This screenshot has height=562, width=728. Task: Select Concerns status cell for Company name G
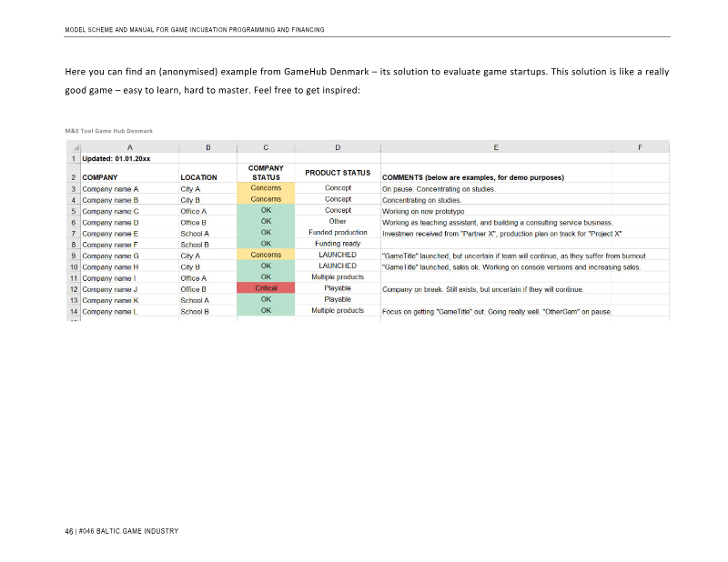point(266,256)
